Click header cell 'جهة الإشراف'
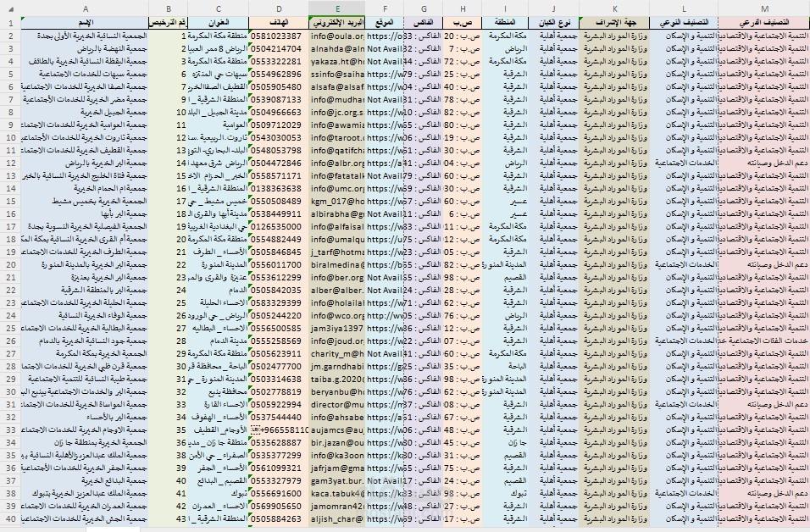The height and width of the screenshot is (532, 810). tap(614, 23)
